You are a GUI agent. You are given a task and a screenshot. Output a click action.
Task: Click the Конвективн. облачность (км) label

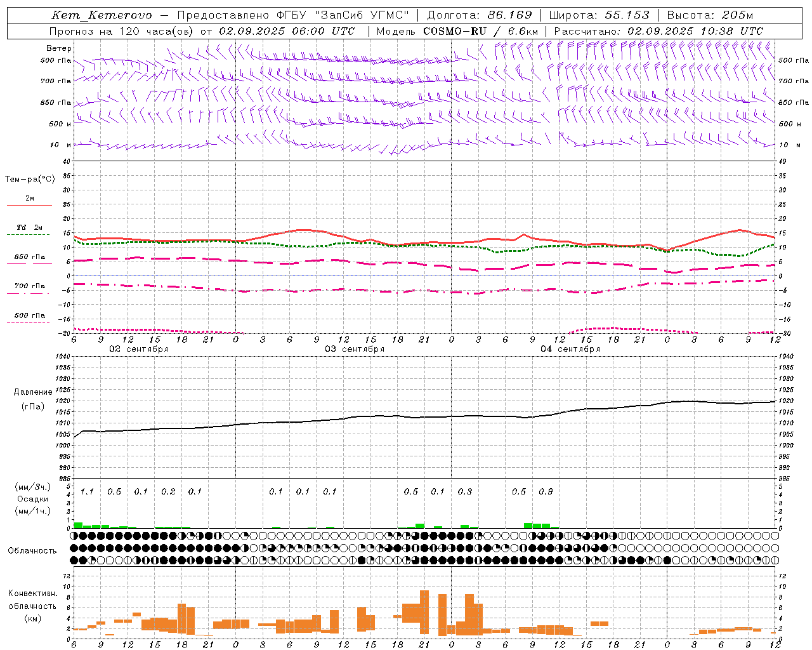[32, 606]
